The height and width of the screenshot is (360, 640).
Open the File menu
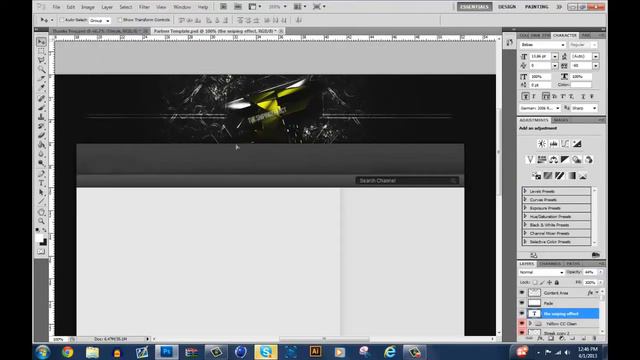(x=56, y=7)
